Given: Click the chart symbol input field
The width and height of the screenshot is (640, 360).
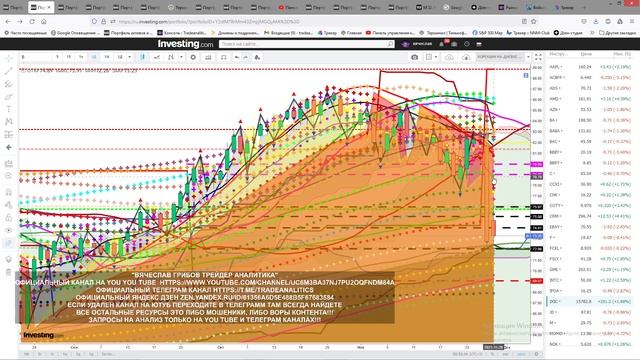Looking at the screenshot, I should pyautogui.click(x=36, y=57).
